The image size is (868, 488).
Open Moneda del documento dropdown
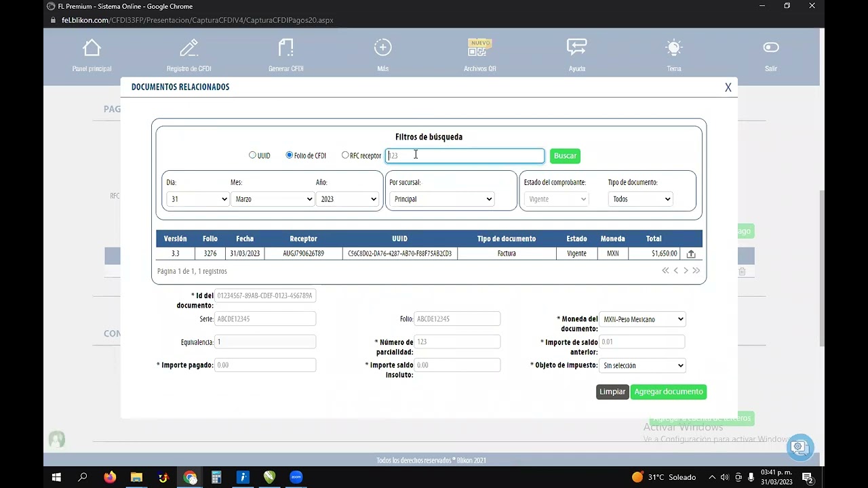[642, 319]
